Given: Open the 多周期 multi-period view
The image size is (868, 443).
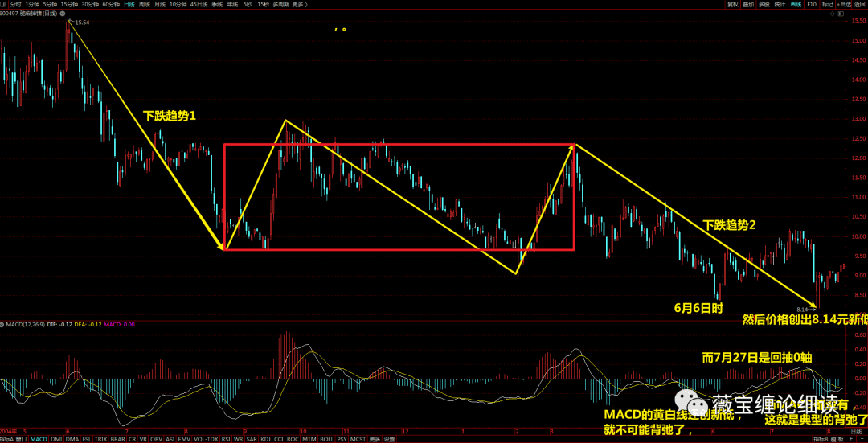Looking at the screenshot, I should (x=281, y=5).
